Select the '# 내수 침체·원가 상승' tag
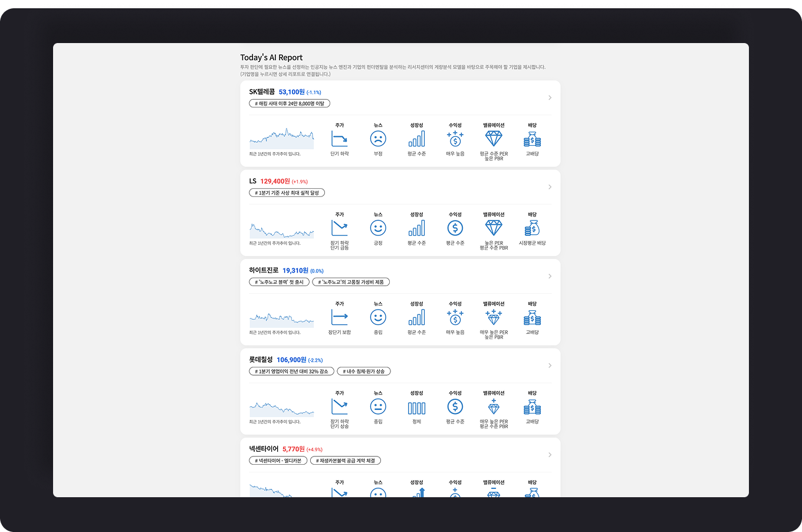Image resolution: width=802 pixels, height=532 pixels. click(x=364, y=372)
